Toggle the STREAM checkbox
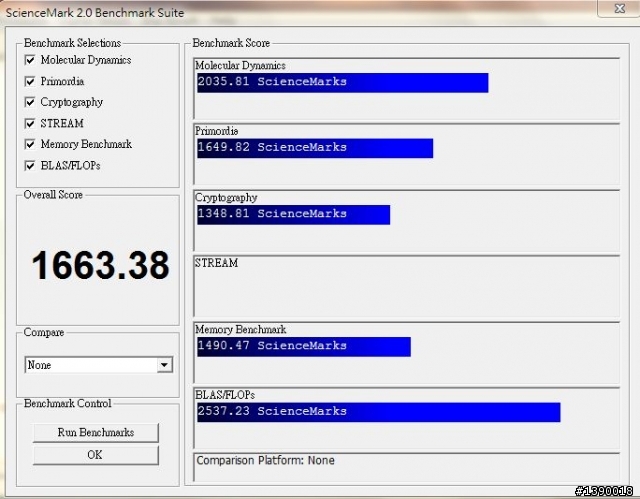 (x=30, y=123)
